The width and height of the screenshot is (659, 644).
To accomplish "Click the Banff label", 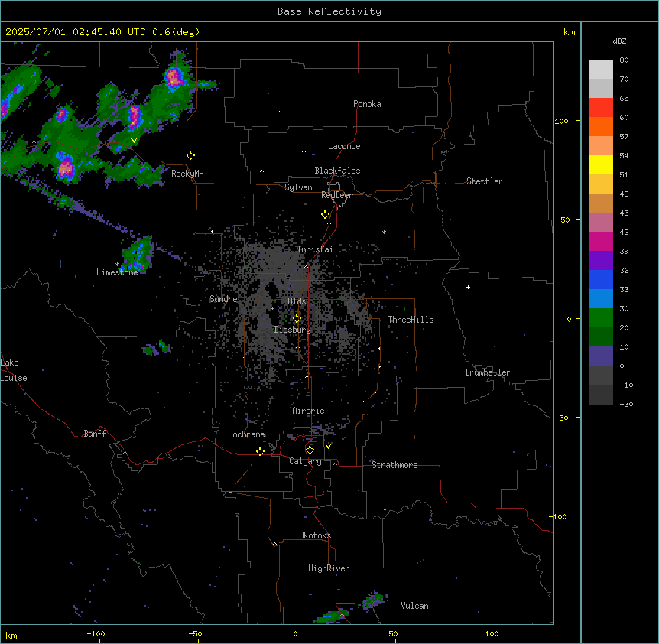I will (x=95, y=434).
